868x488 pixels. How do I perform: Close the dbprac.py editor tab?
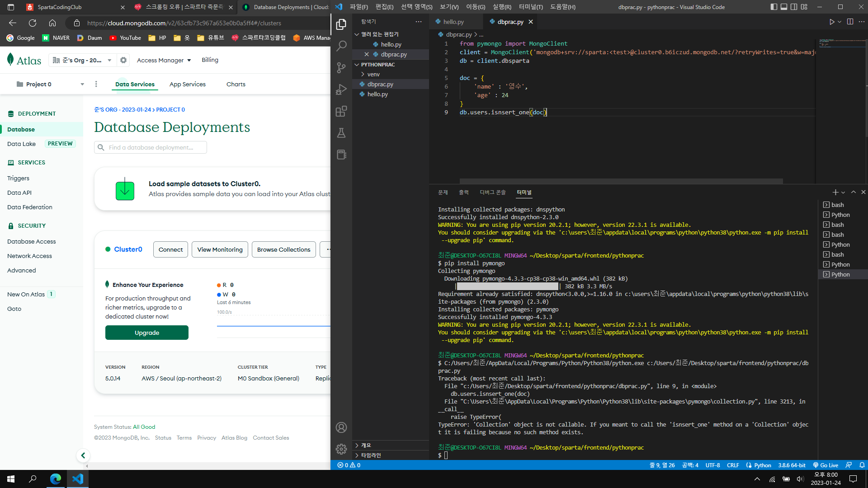pyautogui.click(x=531, y=22)
